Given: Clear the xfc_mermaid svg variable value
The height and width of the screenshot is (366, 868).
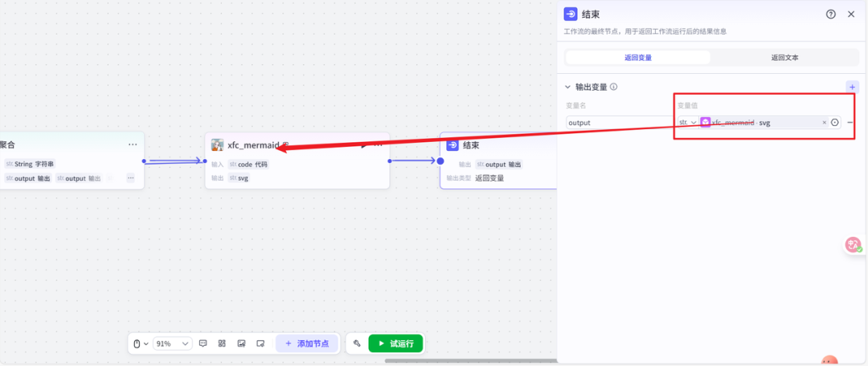Looking at the screenshot, I should coord(824,123).
